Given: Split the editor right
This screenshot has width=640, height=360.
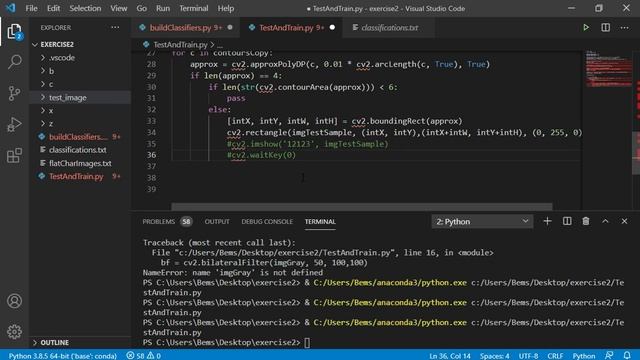Looking at the screenshot, I should click(x=605, y=28).
